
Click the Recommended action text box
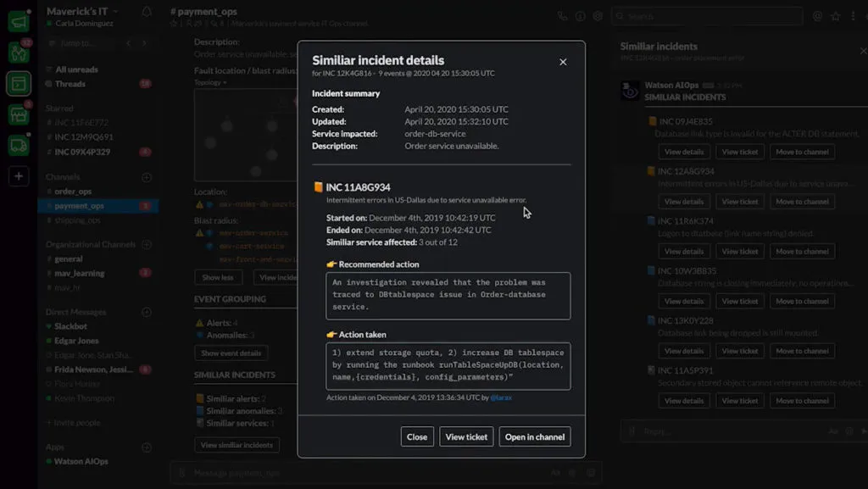[448, 296]
